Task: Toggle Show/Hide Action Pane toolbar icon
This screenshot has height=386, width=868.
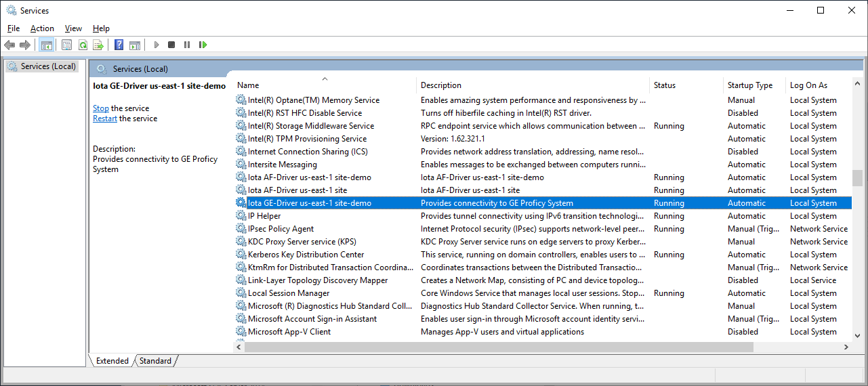Action: 135,45
